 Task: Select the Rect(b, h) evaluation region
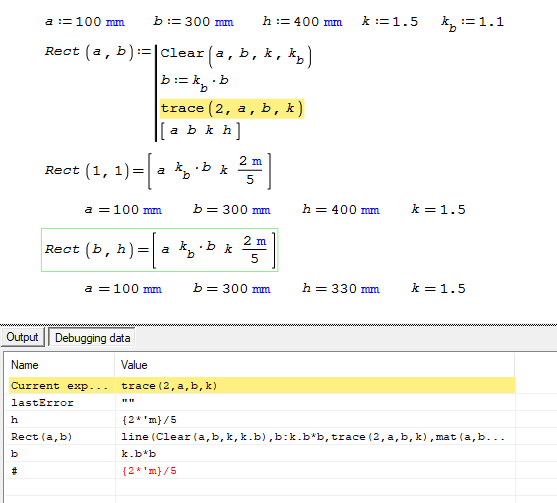(159, 250)
